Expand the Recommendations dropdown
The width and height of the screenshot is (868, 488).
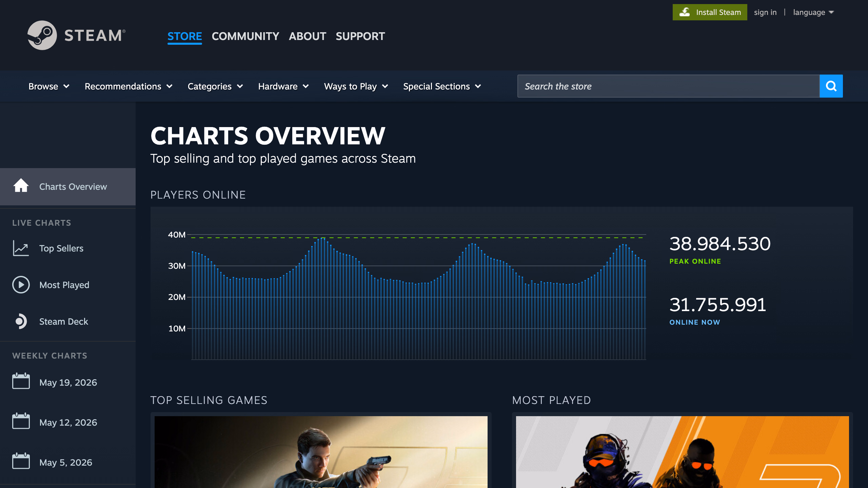point(129,86)
